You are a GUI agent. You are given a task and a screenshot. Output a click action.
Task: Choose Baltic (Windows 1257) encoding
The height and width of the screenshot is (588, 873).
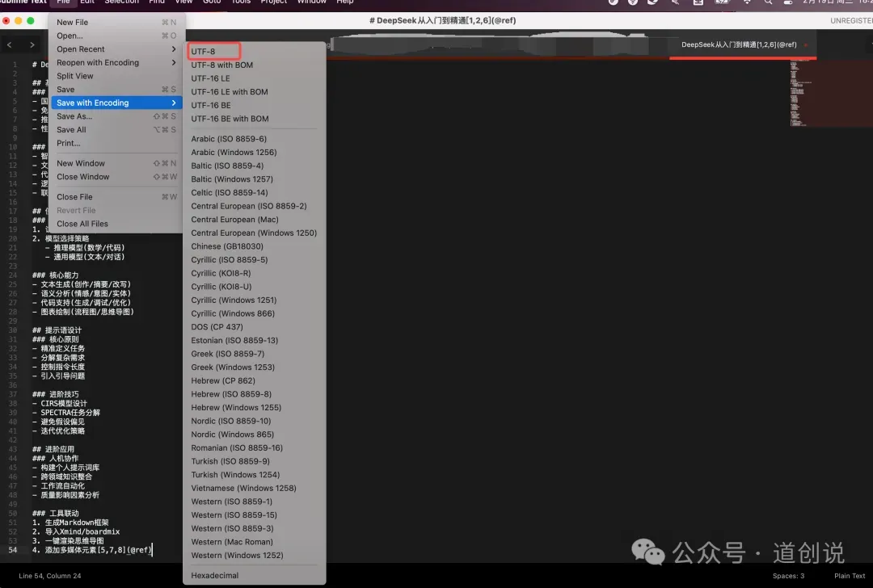click(x=255, y=179)
